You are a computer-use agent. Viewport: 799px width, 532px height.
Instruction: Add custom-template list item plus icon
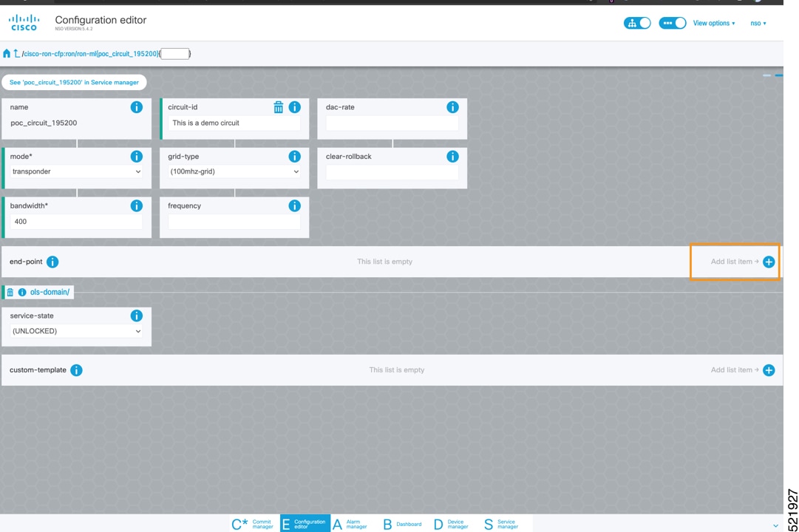click(x=769, y=370)
